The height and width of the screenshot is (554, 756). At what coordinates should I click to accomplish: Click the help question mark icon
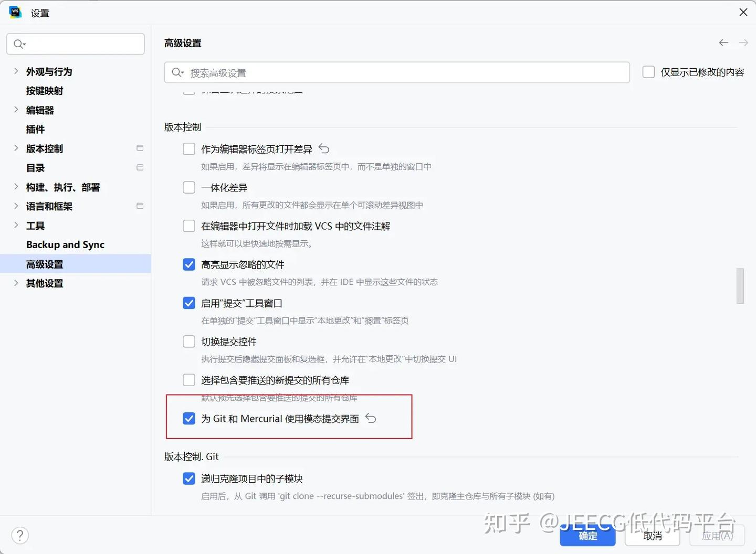pos(19,535)
